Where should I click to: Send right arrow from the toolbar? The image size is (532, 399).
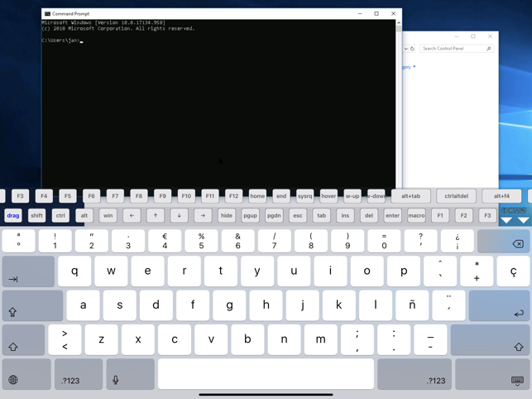point(203,215)
